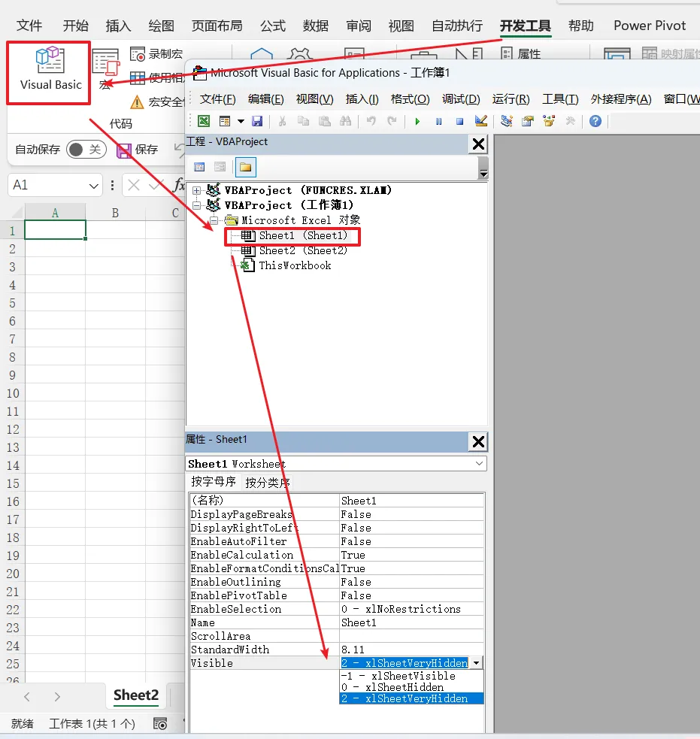Click the Record Macro (录制宏) button

(156, 54)
